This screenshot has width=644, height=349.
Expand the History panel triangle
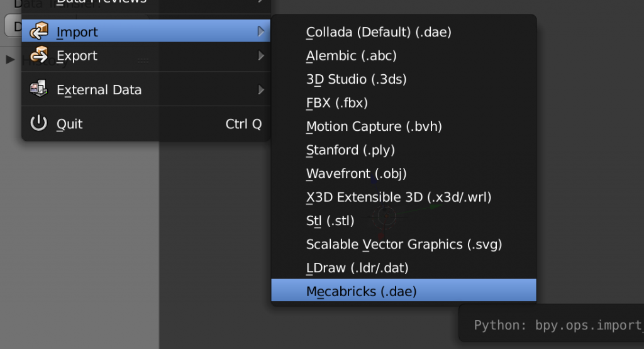(10, 60)
